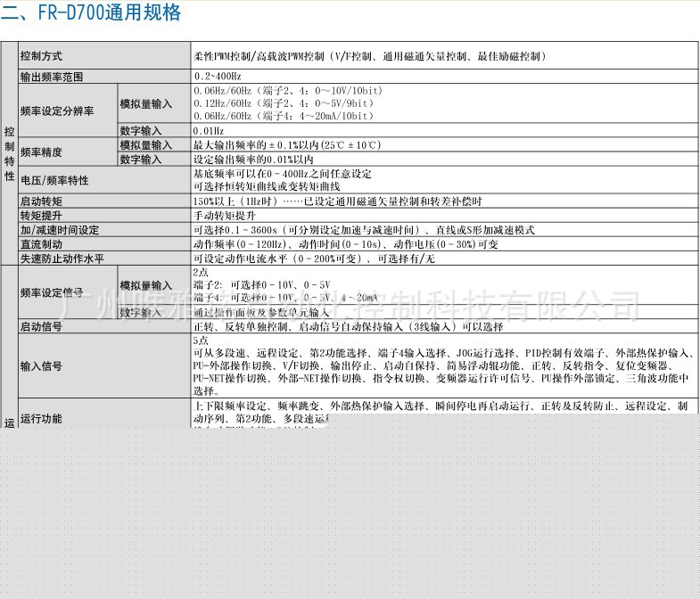Image resolution: width=700 pixels, height=599 pixels.
Task: Click the 运行功能 label
Action: pos(41,419)
